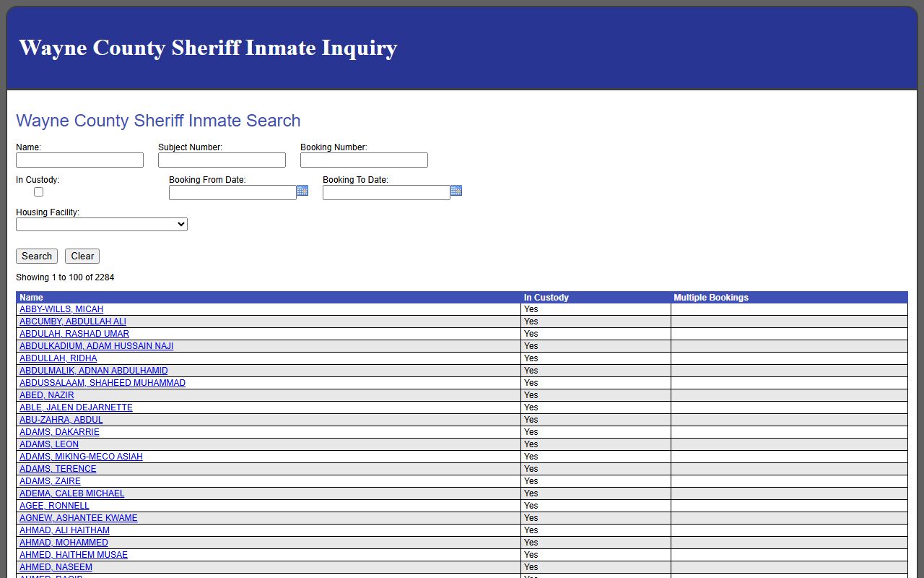The height and width of the screenshot is (578, 924).
Task: Open inmate AGNEW, ASHANTEE KWAME
Action: pos(79,518)
